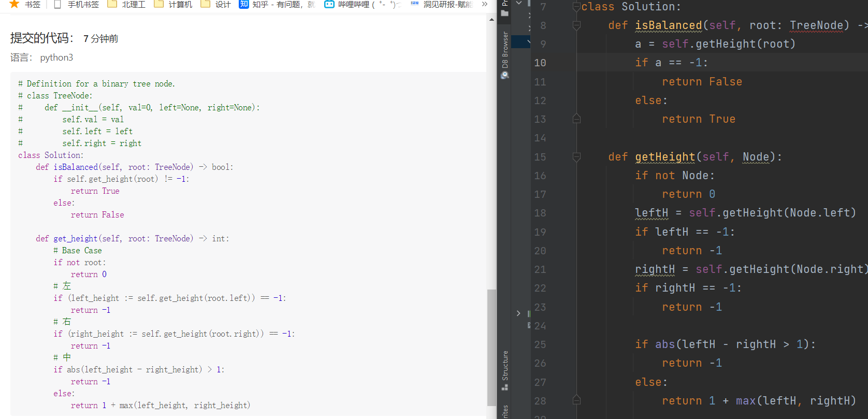Image resolution: width=868 pixels, height=419 pixels.
Task: Open the 书签 star bookmark
Action: 25,4
